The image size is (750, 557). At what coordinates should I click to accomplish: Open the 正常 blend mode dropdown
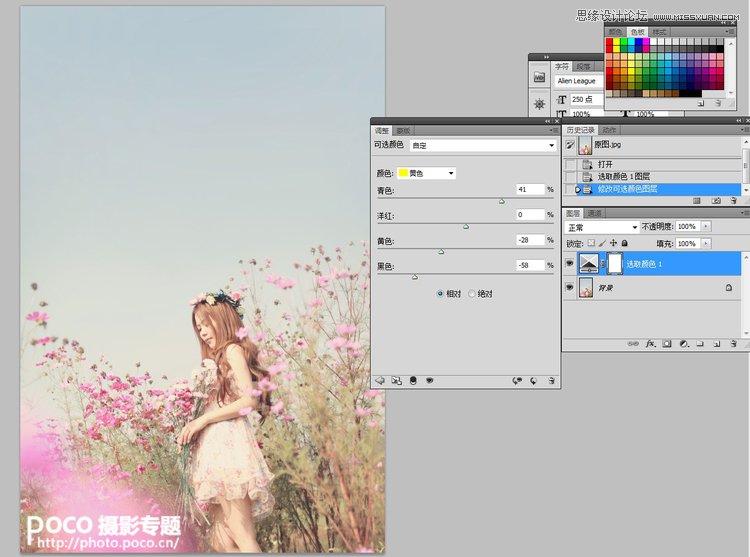click(602, 227)
